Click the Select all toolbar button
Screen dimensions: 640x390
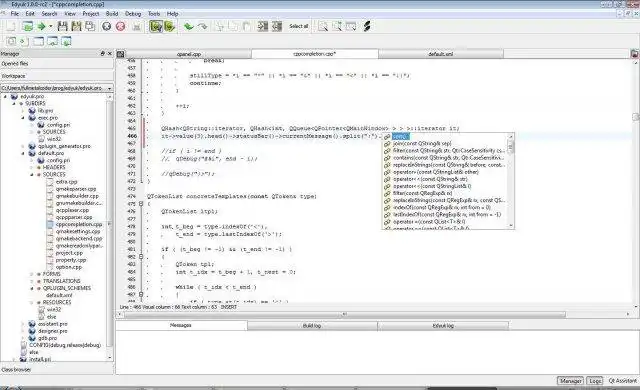(298, 27)
